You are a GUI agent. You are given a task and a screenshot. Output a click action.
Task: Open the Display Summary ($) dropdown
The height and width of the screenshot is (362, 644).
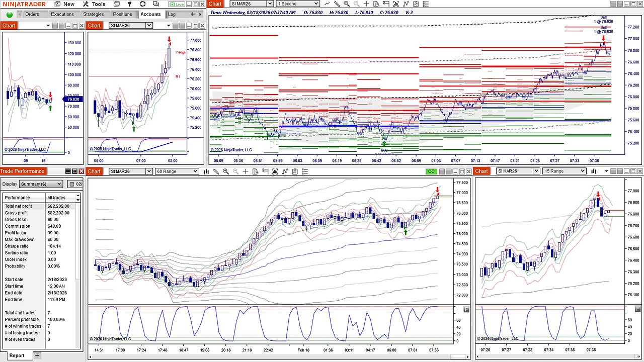pyautogui.click(x=41, y=184)
